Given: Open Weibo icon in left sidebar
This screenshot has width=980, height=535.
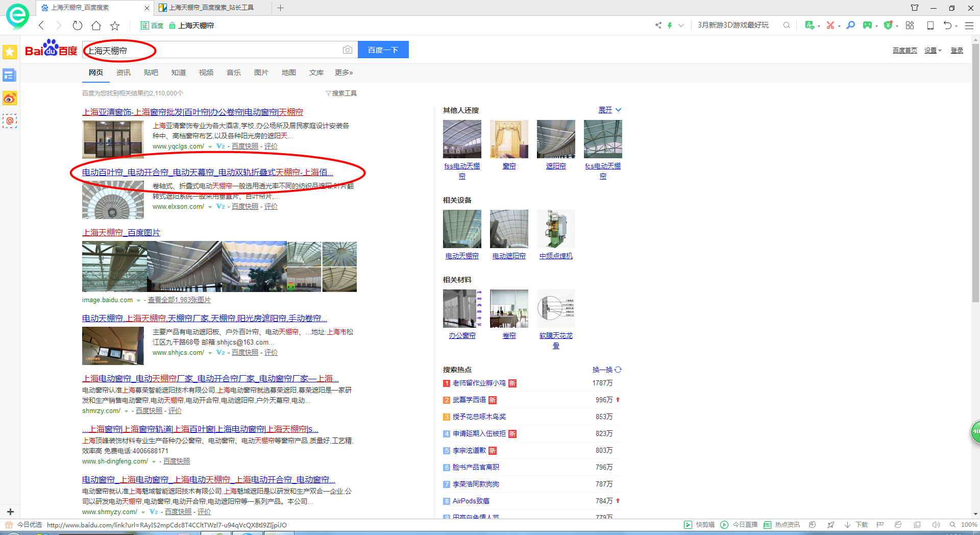Looking at the screenshot, I should 10,98.
